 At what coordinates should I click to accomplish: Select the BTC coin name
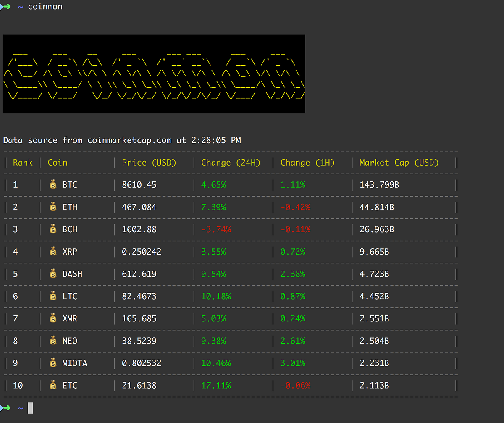coord(70,185)
